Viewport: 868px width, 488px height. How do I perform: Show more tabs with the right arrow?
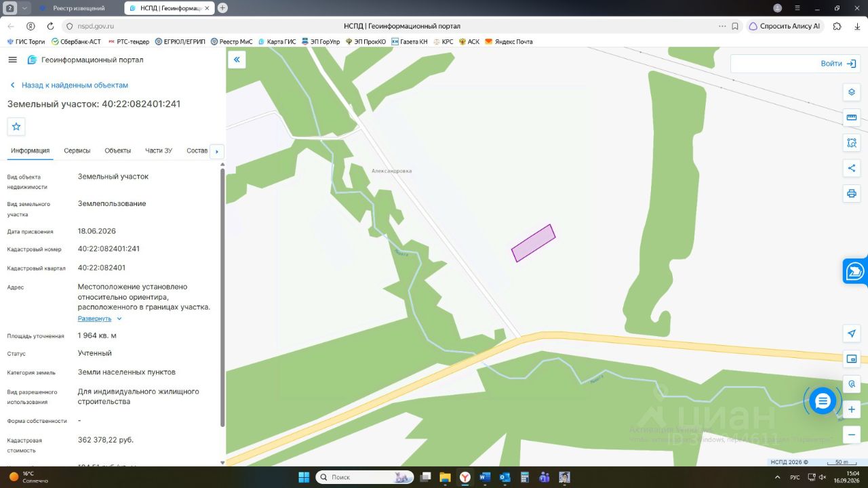(x=217, y=151)
